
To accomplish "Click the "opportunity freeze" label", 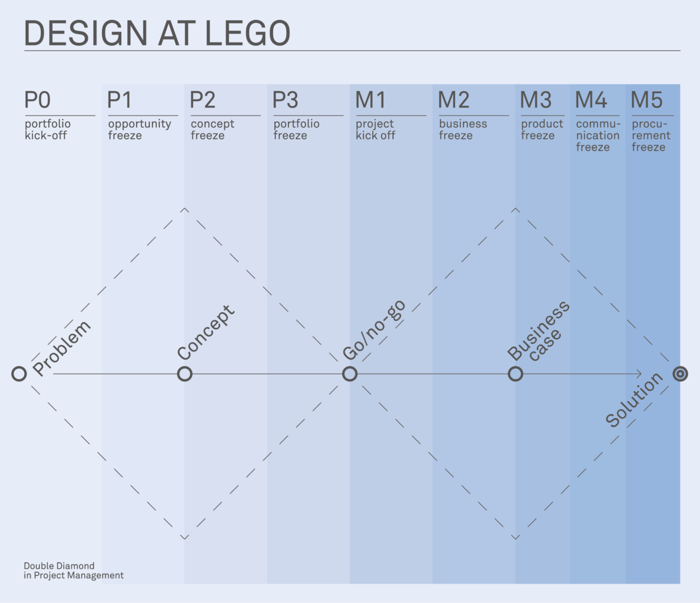I will point(140,130).
